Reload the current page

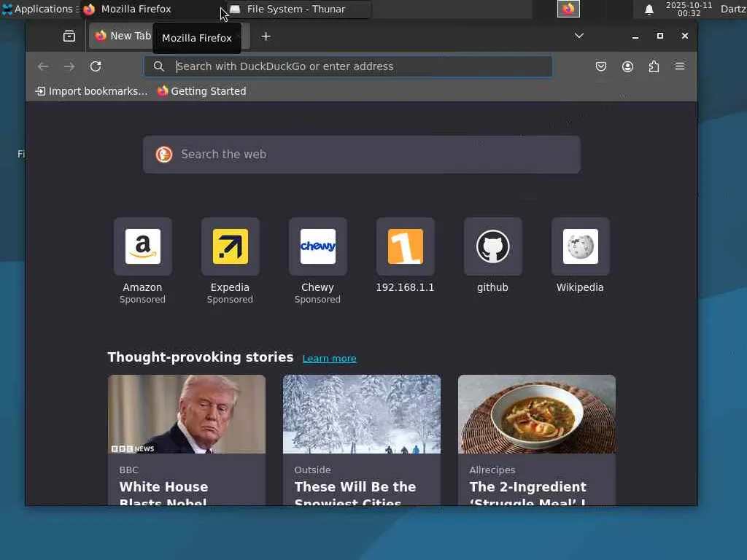96,66
